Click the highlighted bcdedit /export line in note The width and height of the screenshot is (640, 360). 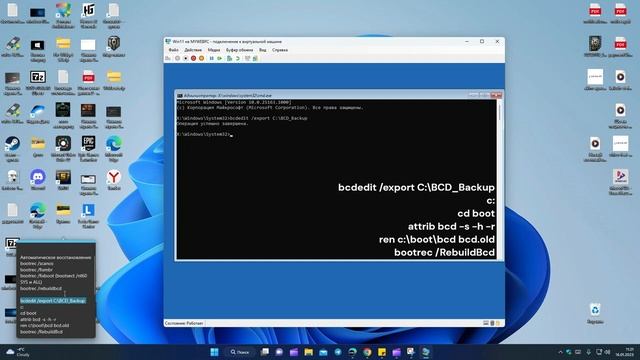(x=53, y=301)
